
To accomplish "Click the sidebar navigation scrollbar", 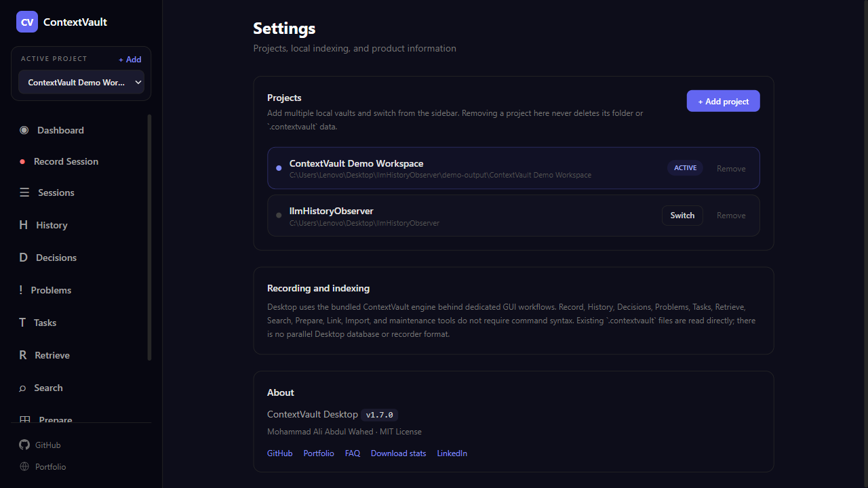I will coord(149,237).
